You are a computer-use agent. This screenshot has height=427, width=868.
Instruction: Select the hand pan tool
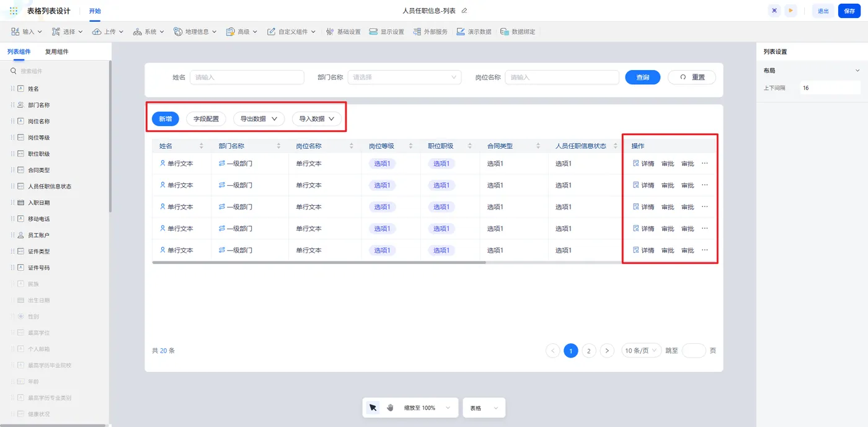pyautogui.click(x=390, y=408)
